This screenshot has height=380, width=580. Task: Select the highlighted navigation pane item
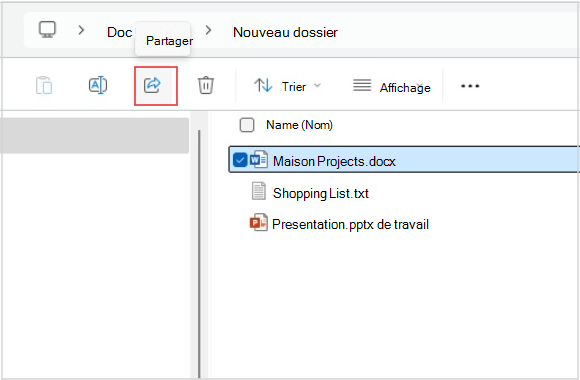[94, 135]
